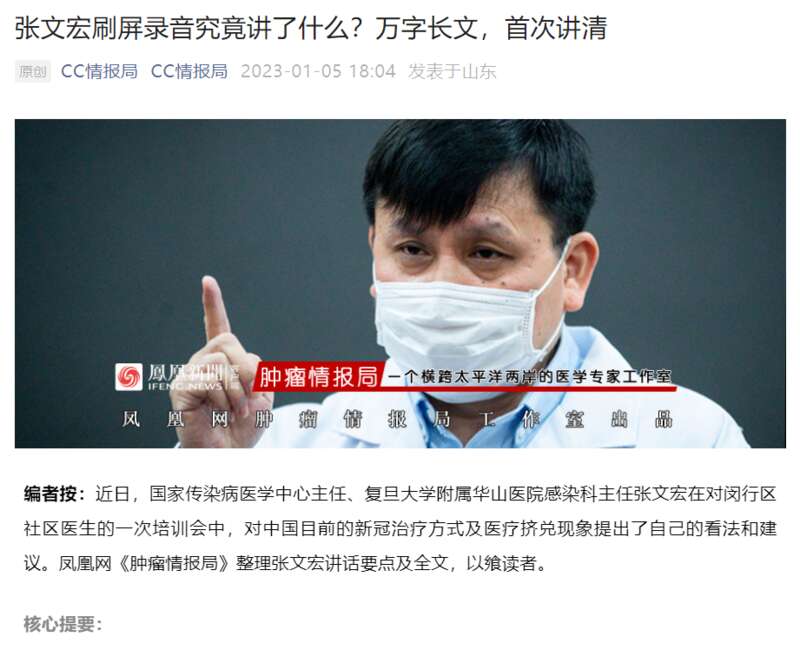Open the first CC情报局 author link
This screenshot has height=650, width=800.
99,71
